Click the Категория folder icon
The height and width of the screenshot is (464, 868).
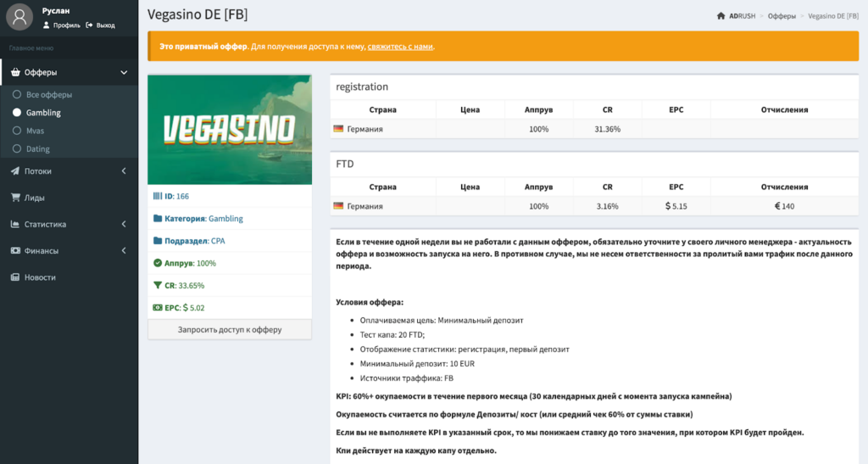click(x=158, y=218)
